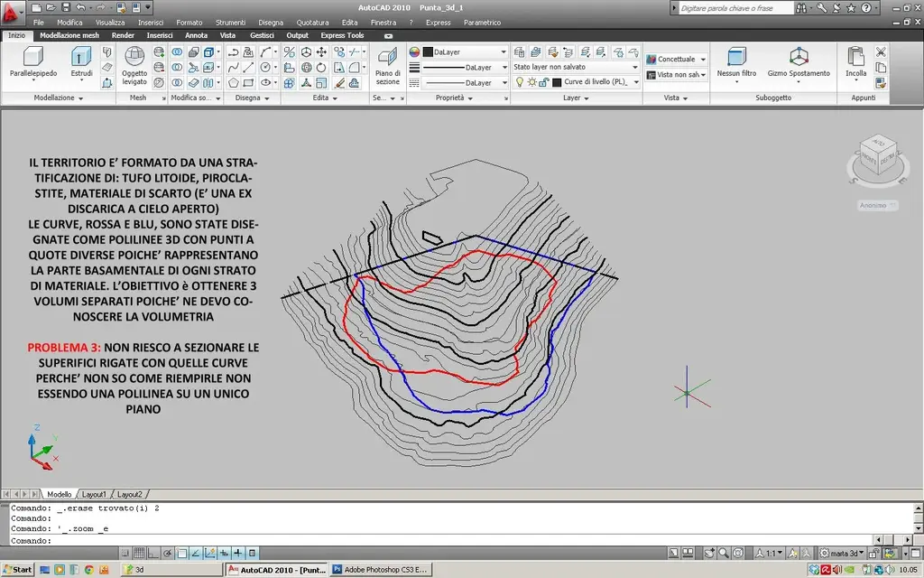Switch to the Layout1 tab
The height and width of the screenshot is (578, 924).
coord(94,495)
